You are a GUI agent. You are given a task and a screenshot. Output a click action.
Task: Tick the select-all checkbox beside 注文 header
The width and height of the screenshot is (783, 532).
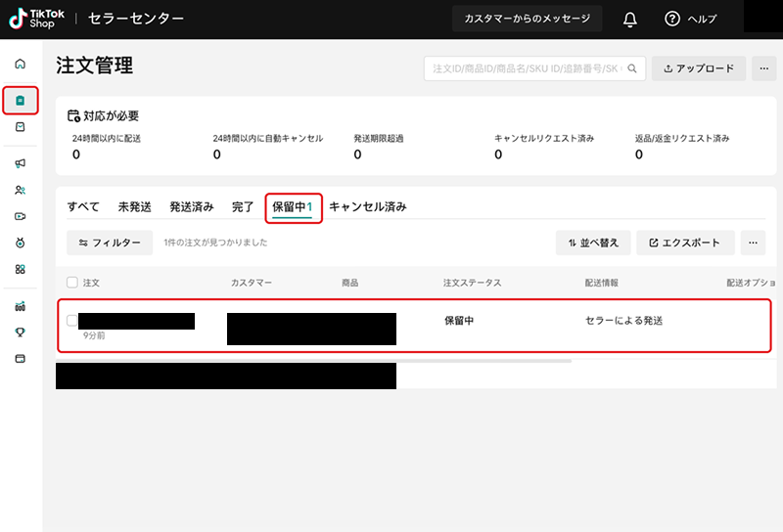point(72,283)
